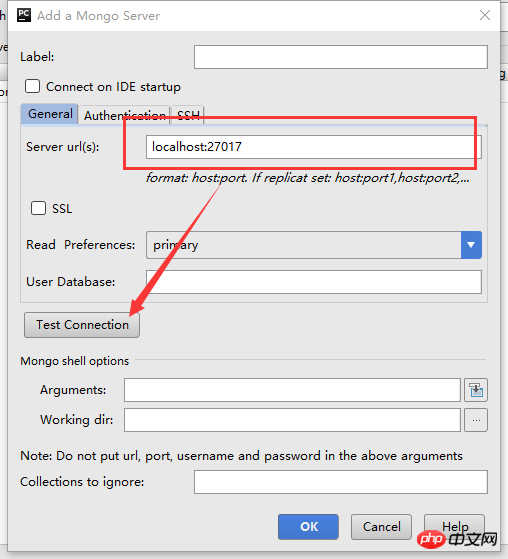The width and height of the screenshot is (508, 559).
Task: Click the PyCharm logo icon in title bar
Action: [x=24, y=15]
